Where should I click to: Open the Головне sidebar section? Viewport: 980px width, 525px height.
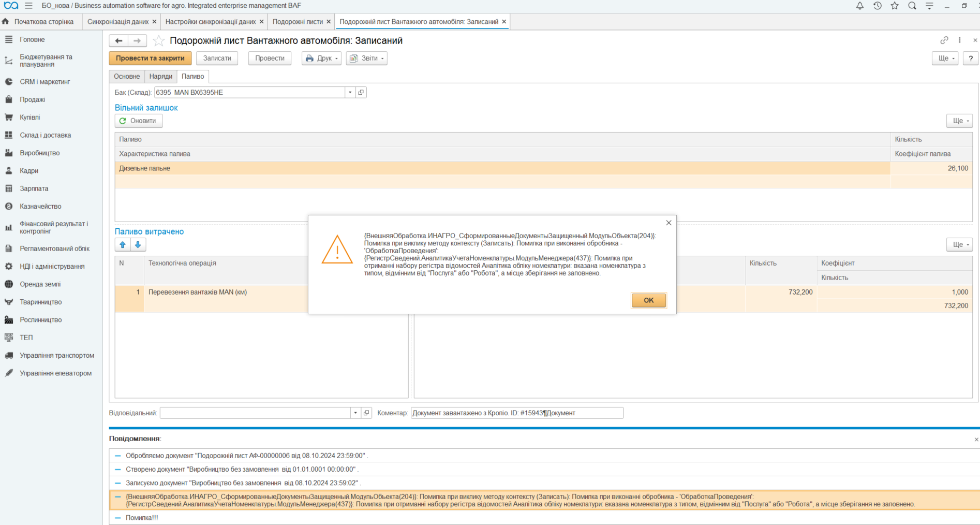coord(32,39)
